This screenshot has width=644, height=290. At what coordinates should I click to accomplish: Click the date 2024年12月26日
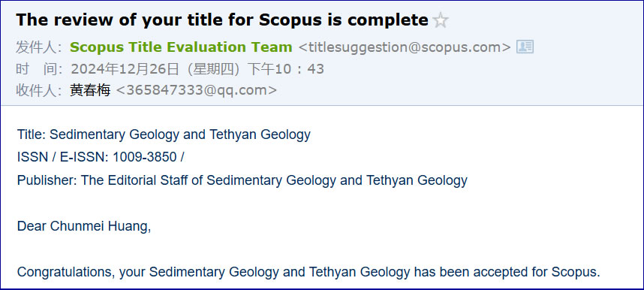point(125,68)
